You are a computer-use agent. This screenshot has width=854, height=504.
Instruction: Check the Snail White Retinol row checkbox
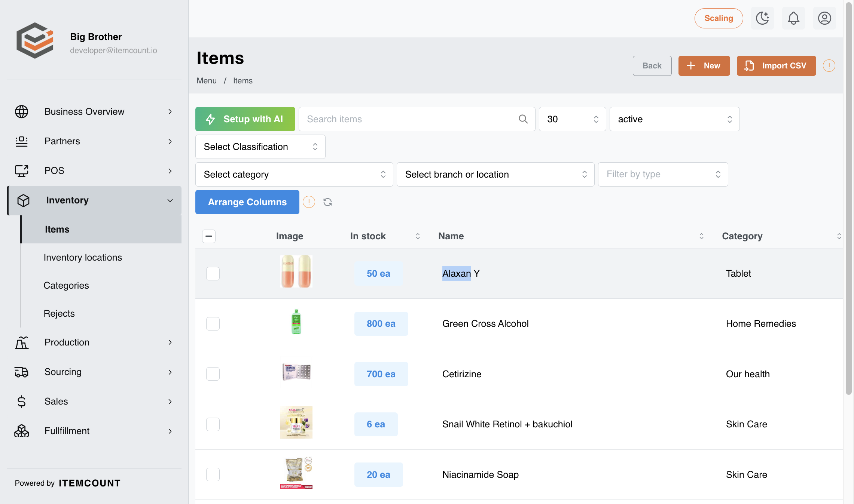[213, 424]
